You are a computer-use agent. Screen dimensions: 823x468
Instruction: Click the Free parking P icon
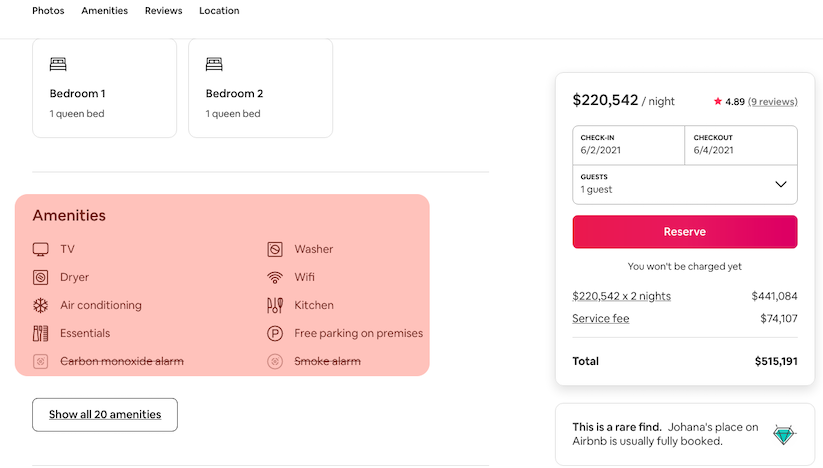pos(275,333)
